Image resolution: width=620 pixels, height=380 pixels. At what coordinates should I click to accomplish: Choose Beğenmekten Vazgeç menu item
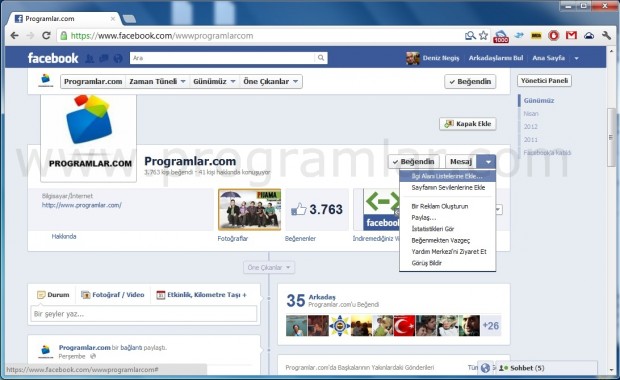[448, 240]
